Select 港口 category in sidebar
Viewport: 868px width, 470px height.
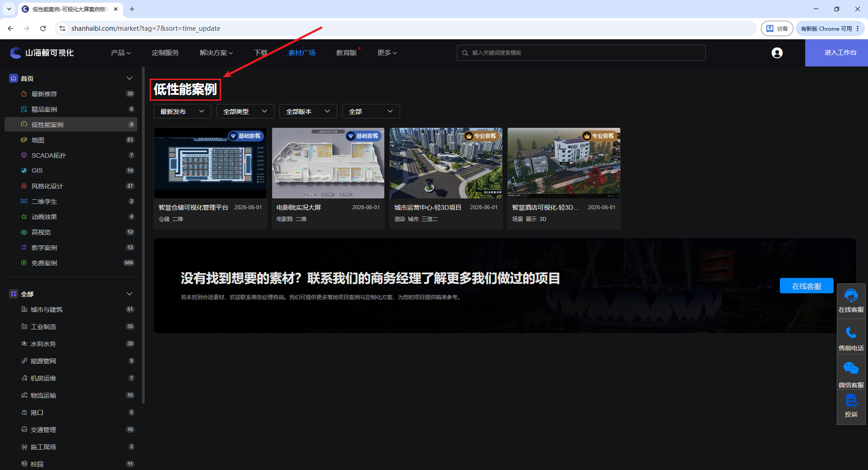pos(71,412)
